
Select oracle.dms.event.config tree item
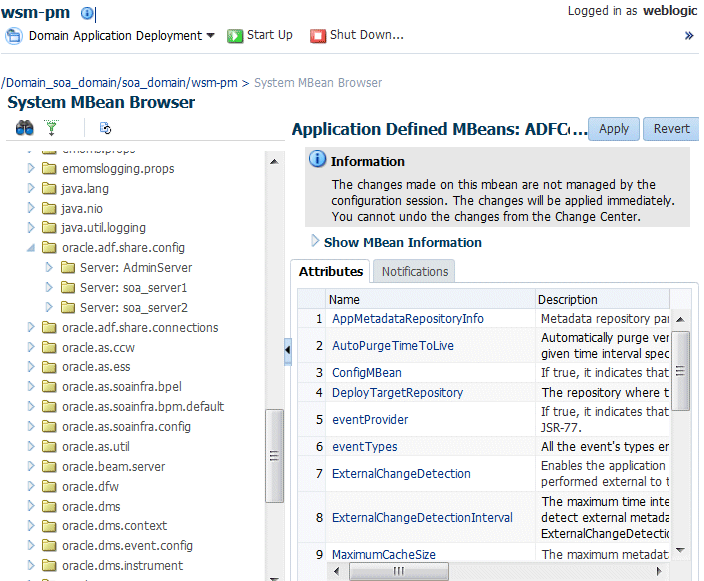[x=127, y=546]
